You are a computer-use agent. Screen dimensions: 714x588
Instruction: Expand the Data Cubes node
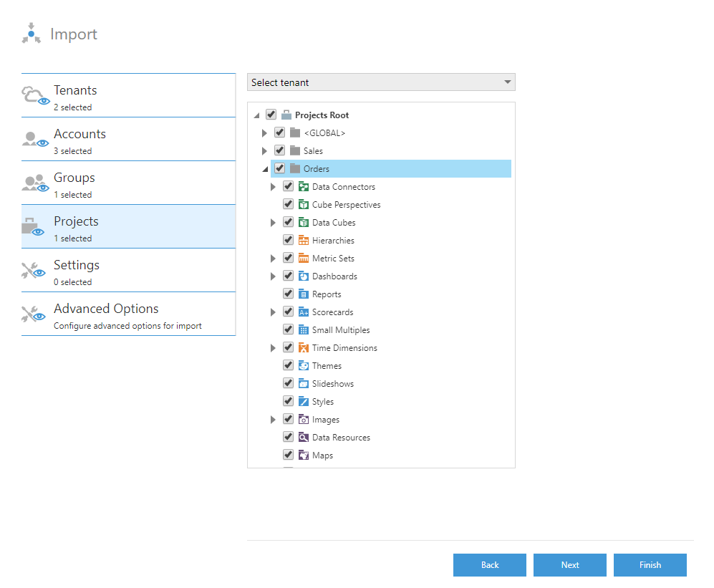273,223
